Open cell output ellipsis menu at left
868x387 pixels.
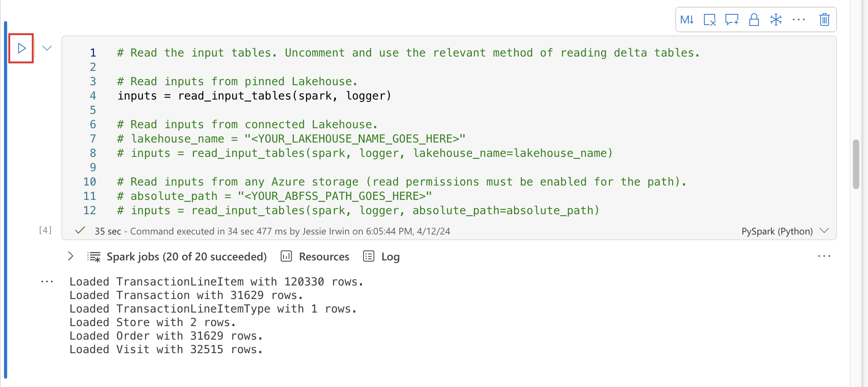(47, 282)
